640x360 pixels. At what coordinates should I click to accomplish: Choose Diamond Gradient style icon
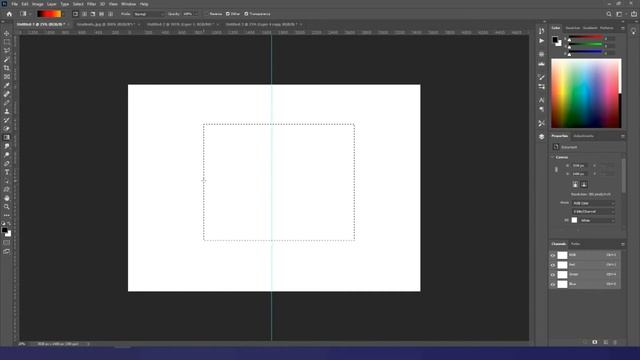[x=111, y=14]
